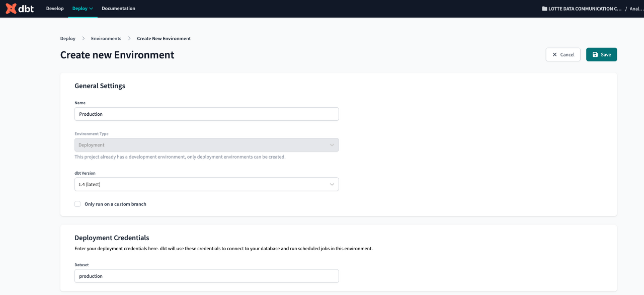Go to Environments breadcrumb link

(106, 38)
